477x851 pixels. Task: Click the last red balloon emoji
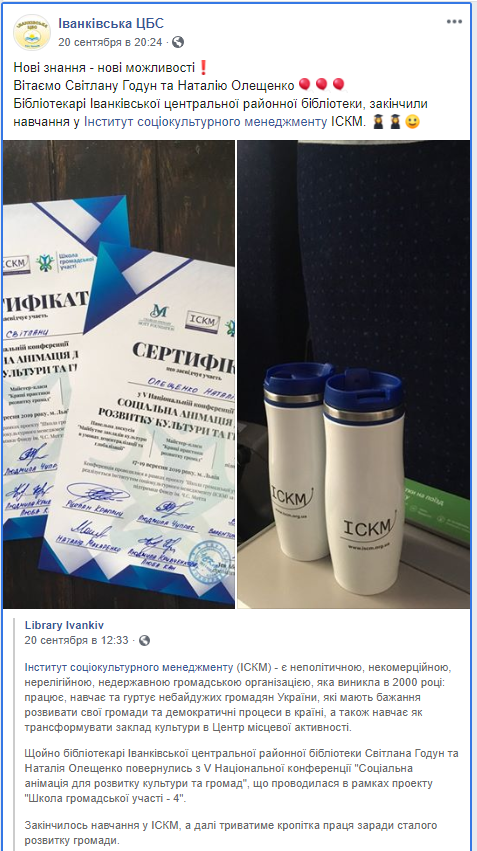[x=339, y=85]
